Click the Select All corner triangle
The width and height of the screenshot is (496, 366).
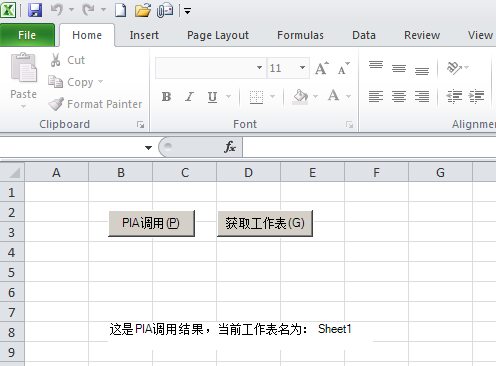(x=12, y=172)
